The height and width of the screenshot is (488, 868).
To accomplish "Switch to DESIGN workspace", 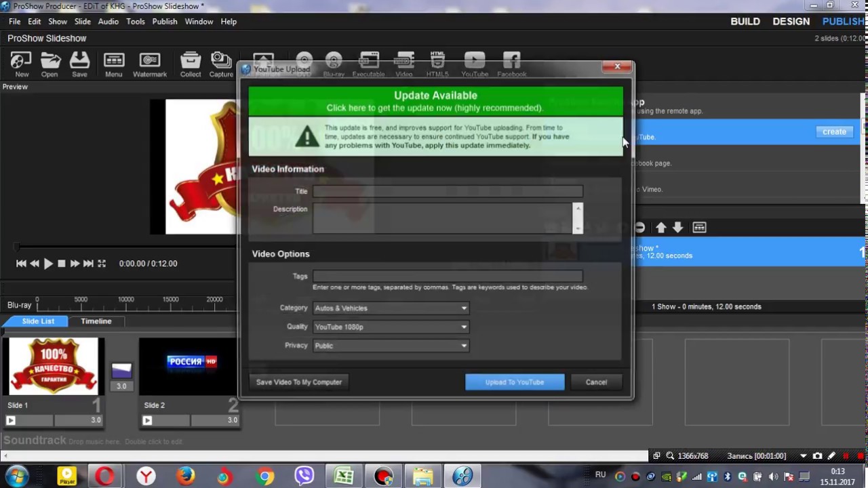I will point(791,22).
